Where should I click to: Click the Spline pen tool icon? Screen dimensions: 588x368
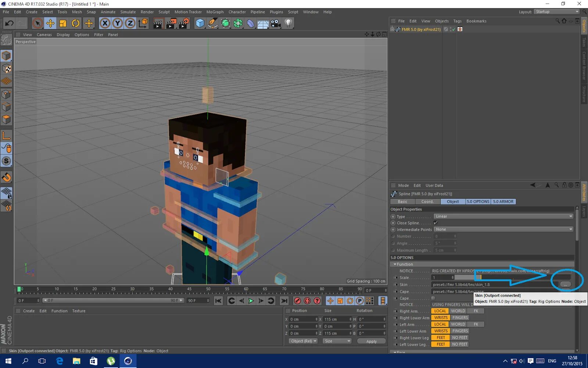tap(212, 24)
